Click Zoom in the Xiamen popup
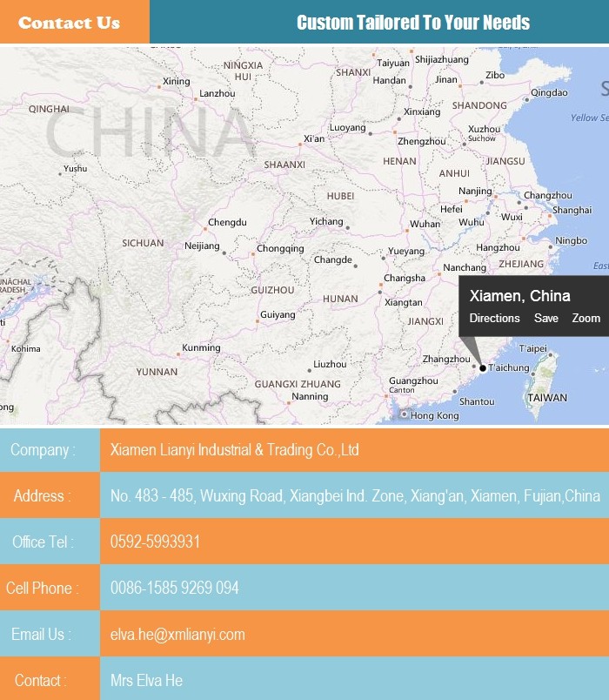The image size is (609, 700). pyautogui.click(x=586, y=318)
